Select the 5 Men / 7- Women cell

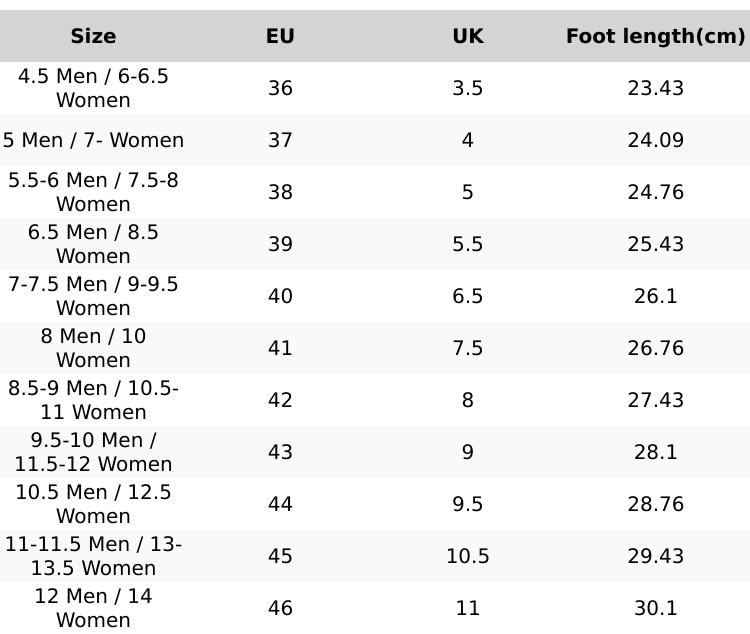(93, 140)
